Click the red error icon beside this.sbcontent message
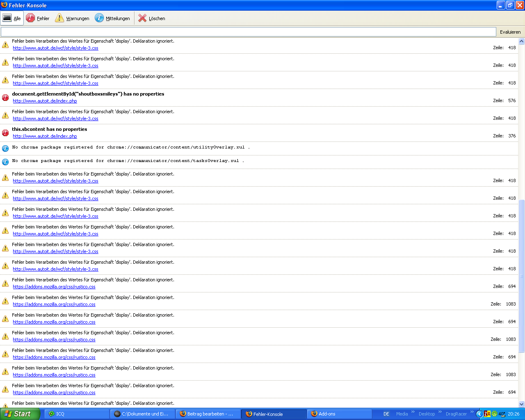Screen dimensions: 525x420 [x=5, y=133]
